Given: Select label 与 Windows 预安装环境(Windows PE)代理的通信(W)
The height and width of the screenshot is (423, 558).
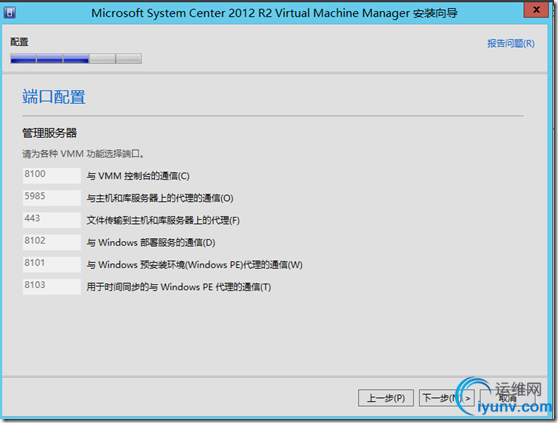Looking at the screenshot, I should [194, 265].
